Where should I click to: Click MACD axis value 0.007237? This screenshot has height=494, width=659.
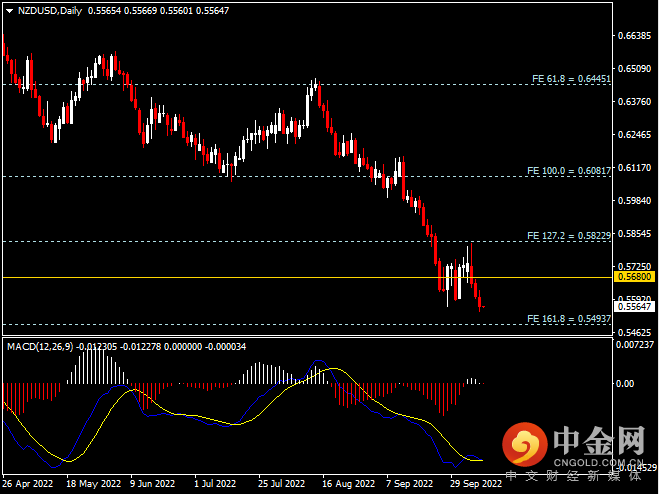(x=635, y=345)
